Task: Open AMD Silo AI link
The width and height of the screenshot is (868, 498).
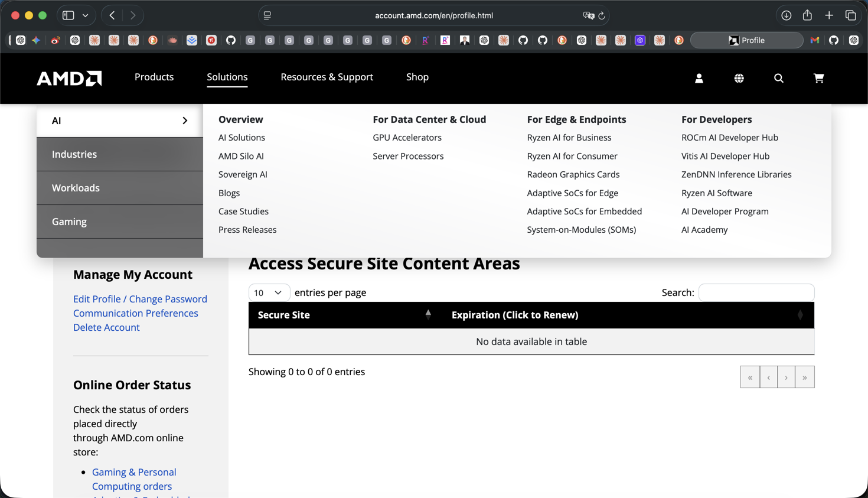Action: click(x=241, y=156)
